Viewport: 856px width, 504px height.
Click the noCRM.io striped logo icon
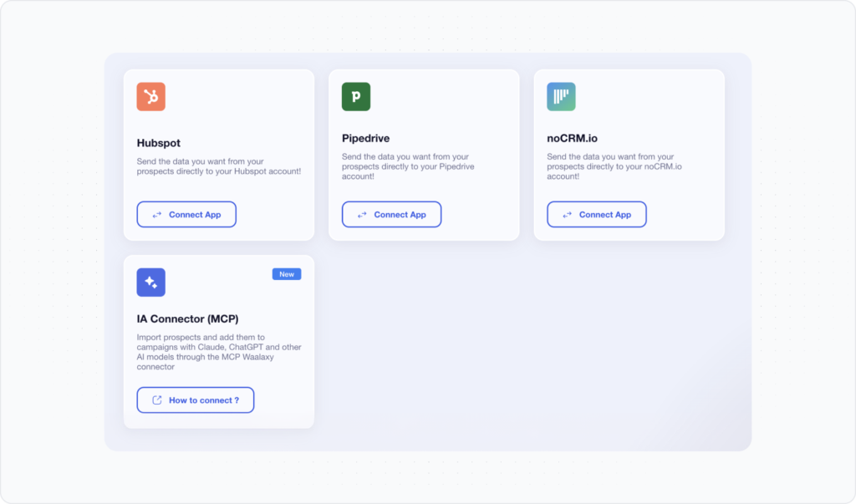pos(561,97)
